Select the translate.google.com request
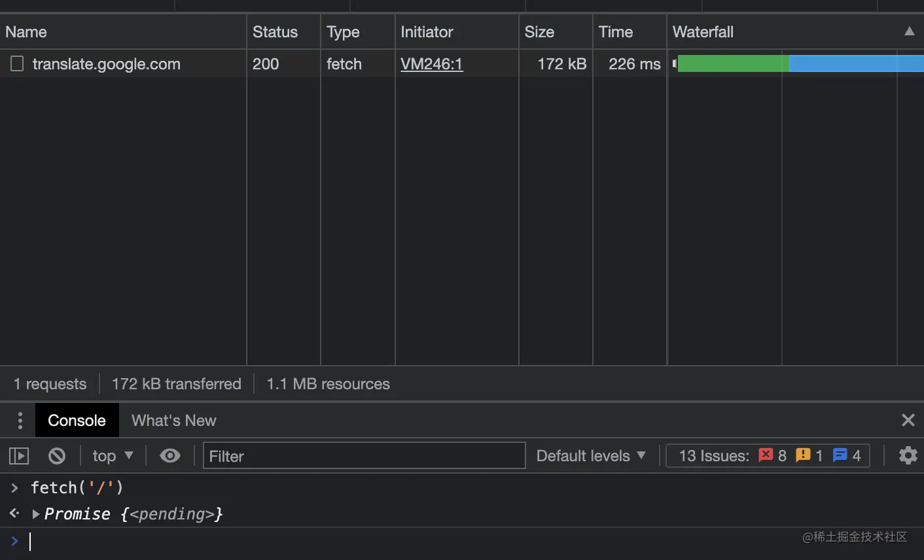924x560 pixels. pos(106,63)
